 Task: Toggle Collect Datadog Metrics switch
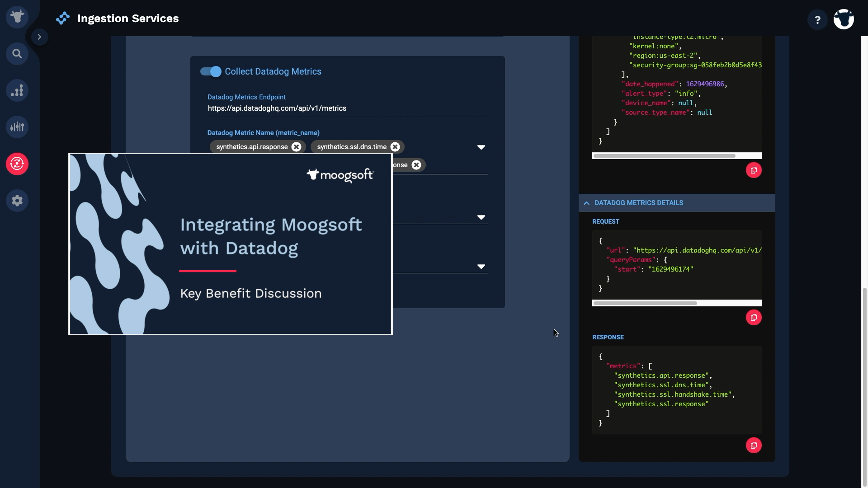[x=211, y=71]
